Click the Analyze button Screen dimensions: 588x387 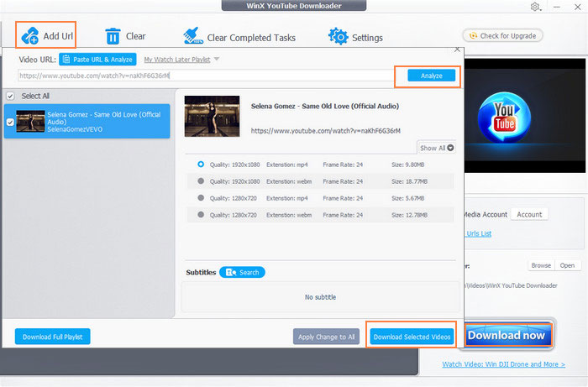coord(431,76)
